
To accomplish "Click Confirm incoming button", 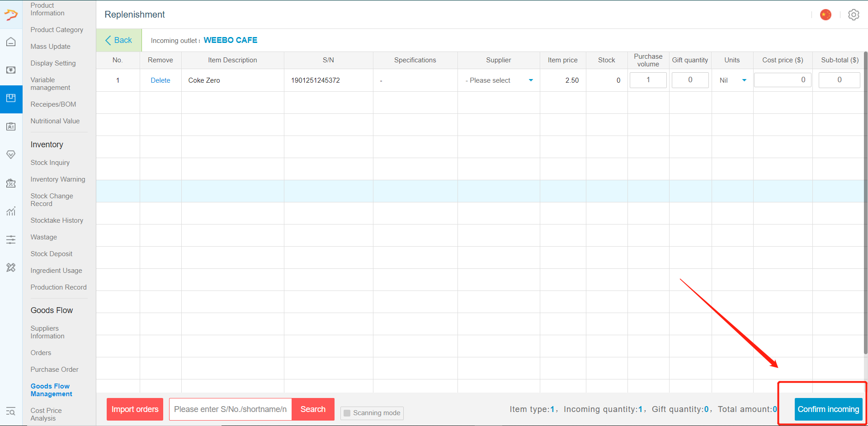I will tap(828, 409).
